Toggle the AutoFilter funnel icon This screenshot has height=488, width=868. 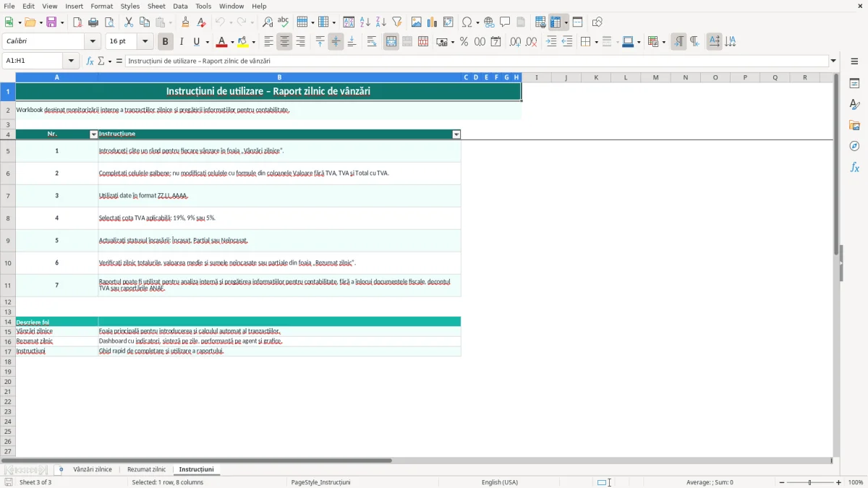click(x=397, y=22)
